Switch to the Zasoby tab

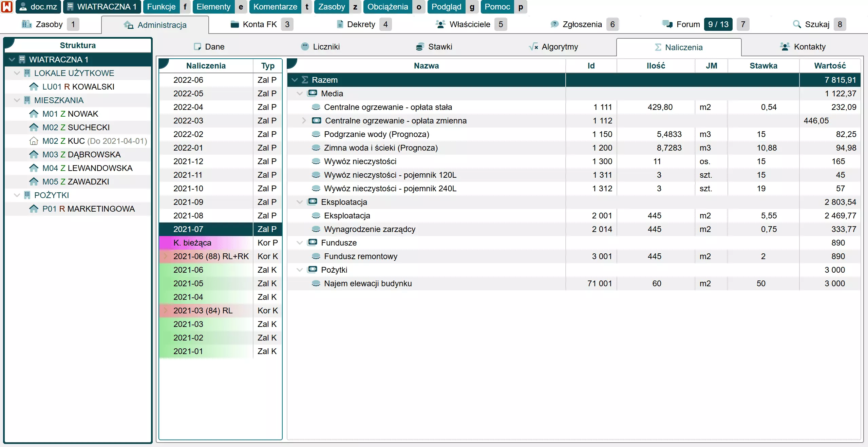click(x=50, y=24)
